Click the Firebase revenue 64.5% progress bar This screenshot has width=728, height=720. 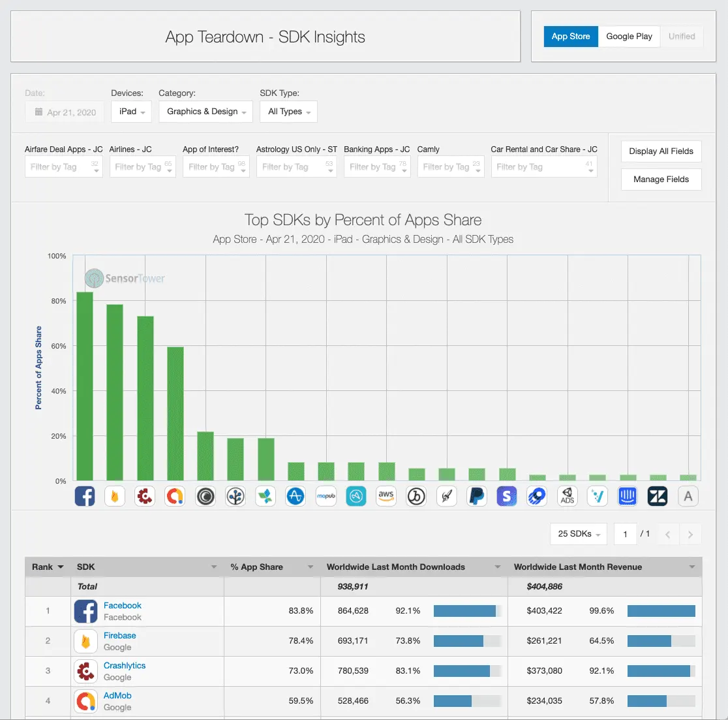(661, 642)
